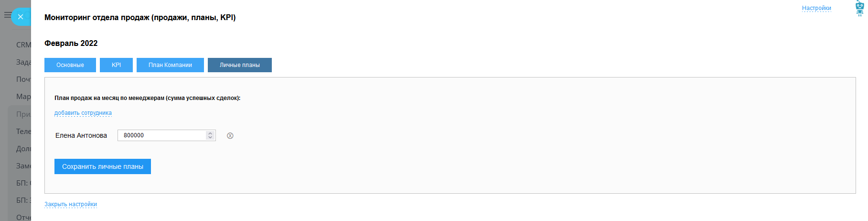Select the sidebar item starting with Отч

(23, 217)
